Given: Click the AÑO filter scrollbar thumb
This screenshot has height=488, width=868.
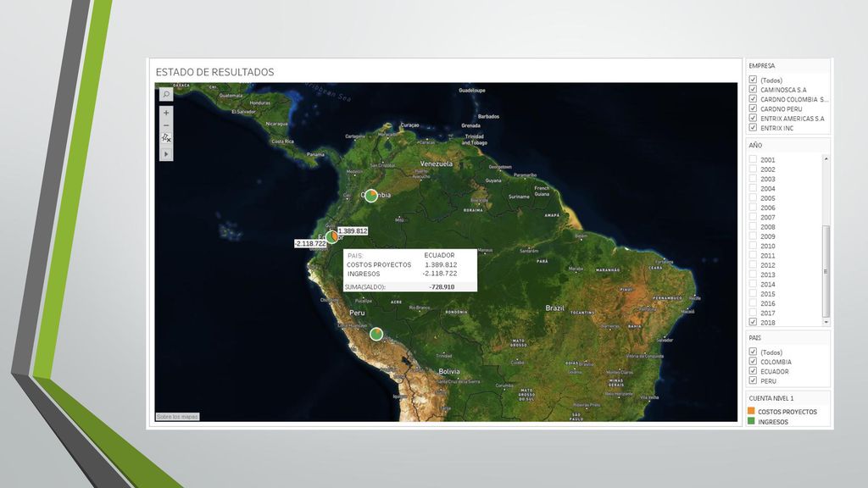Looking at the screenshot, I should 826,271.
